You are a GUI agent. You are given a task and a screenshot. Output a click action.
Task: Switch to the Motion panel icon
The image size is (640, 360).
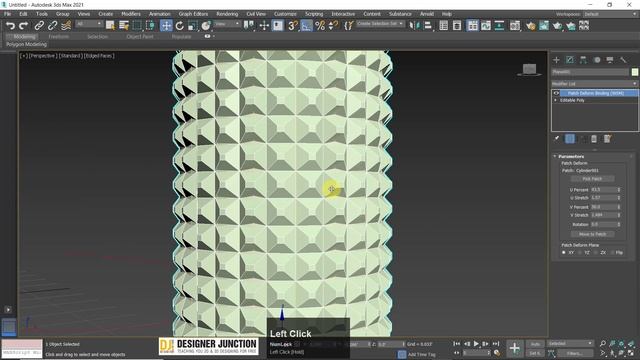(x=597, y=60)
